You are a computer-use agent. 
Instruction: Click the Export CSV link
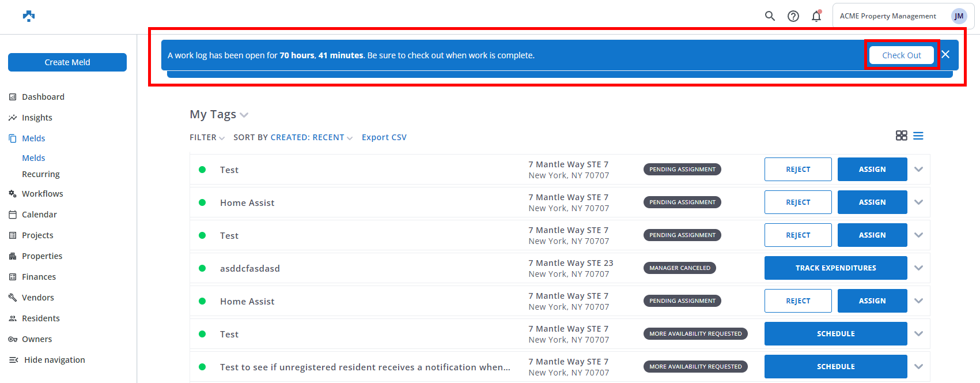384,137
